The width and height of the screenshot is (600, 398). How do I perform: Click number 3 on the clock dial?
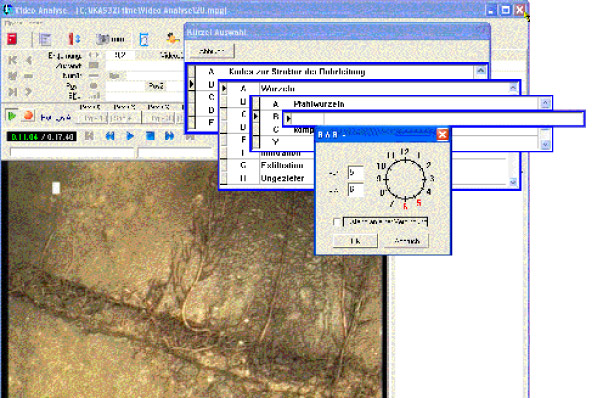tap(432, 178)
